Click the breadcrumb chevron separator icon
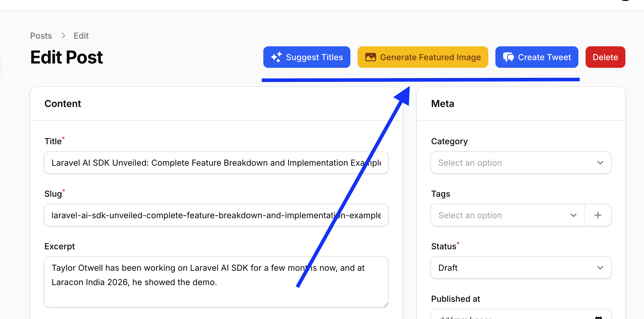 63,36
